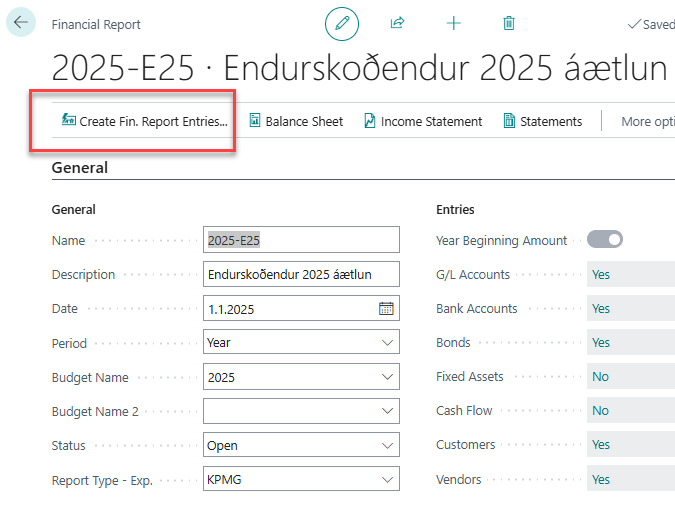Screen dimensions: 675x515
Task: Click the Fixed Assets No value
Action: [600, 376]
